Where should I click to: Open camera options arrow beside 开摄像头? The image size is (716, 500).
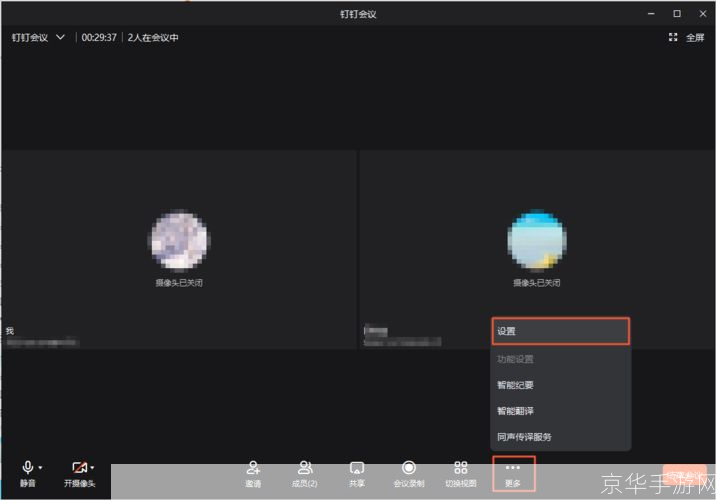tap(92, 468)
